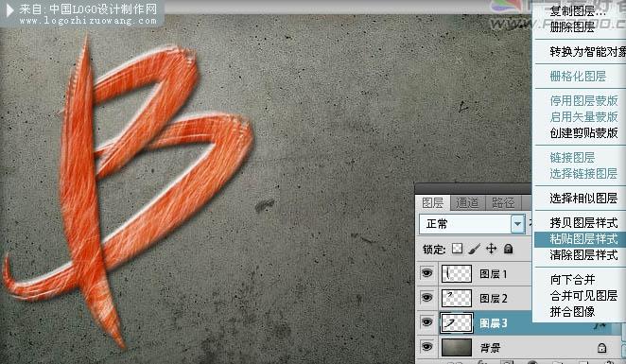The height and width of the screenshot is (364, 626).
Task: Choose 粘贴图层样式 from context menu
Action: pos(583,238)
